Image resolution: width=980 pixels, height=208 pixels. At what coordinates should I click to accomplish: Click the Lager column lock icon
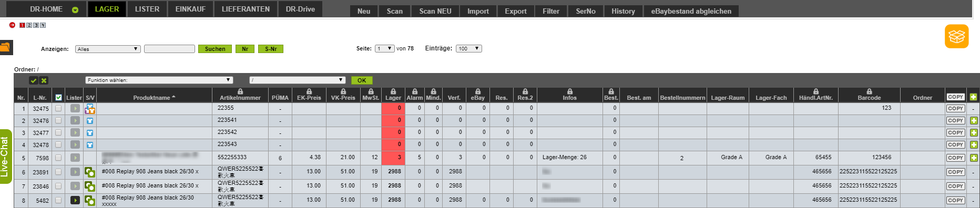pos(393,91)
